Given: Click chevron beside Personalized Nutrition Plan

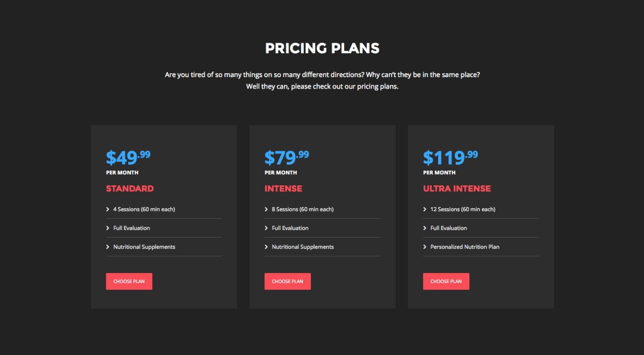Looking at the screenshot, I should (425, 247).
